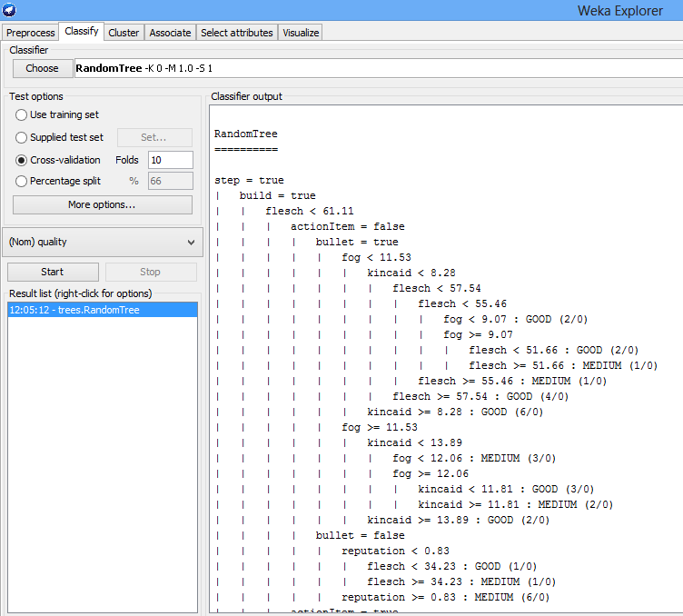The height and width of the screenshot is (616, 683).
Task: Click the Folds input field
Action: pyautogui.click(x=171, y=160)
